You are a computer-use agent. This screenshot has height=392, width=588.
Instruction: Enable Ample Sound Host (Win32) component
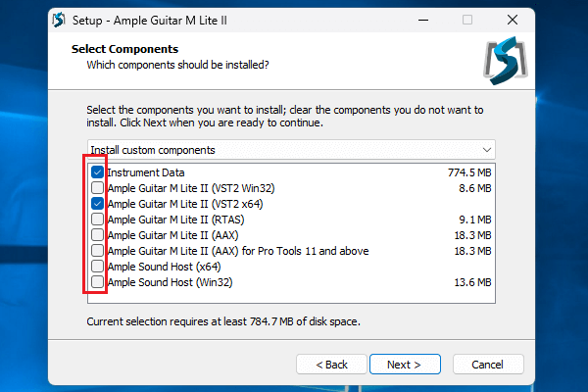[97, 282]
